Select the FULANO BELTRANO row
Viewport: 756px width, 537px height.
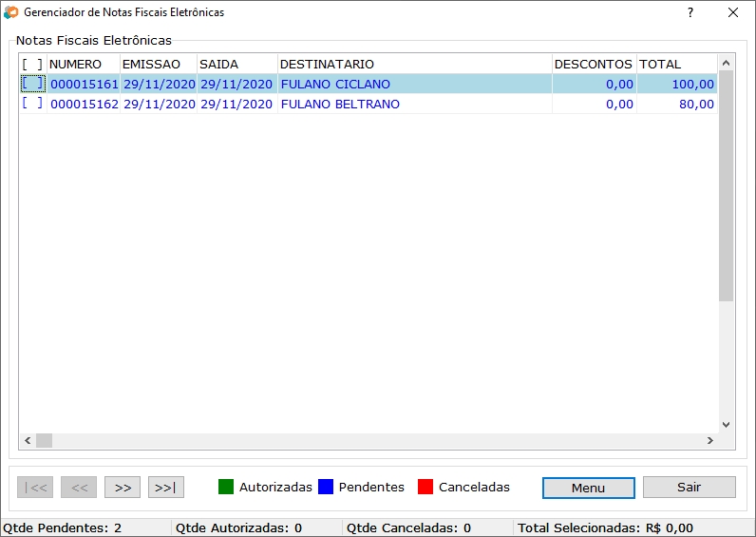(x=340, y=104)
